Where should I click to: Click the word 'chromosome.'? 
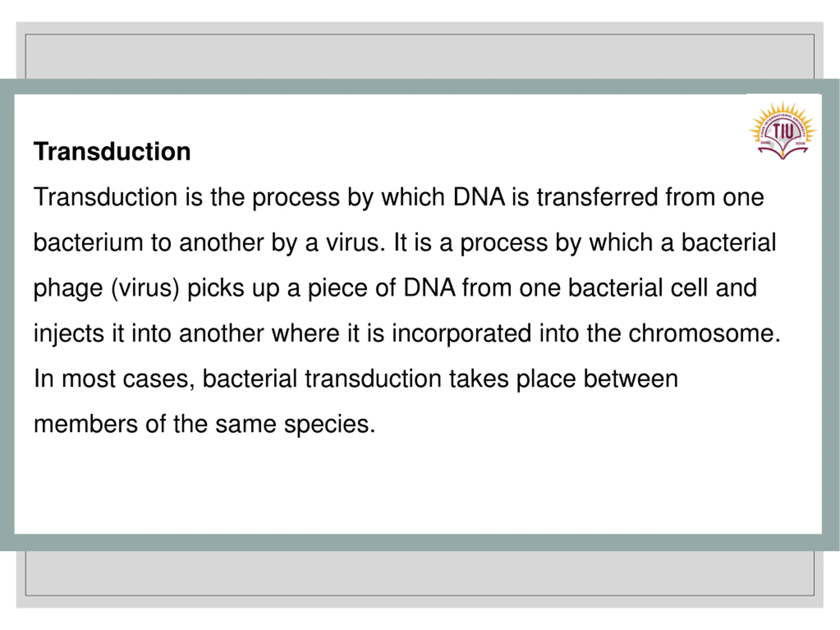[x=704, y=333]
